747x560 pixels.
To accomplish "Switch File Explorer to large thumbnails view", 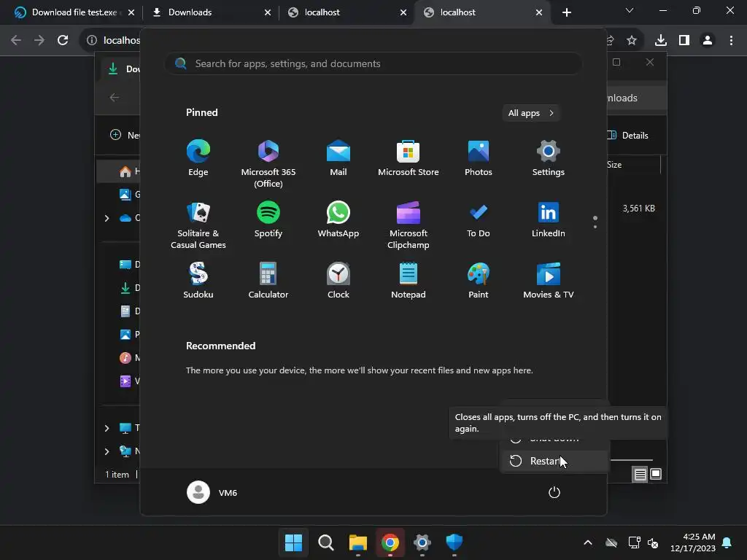I will click(x=656, y=474).
